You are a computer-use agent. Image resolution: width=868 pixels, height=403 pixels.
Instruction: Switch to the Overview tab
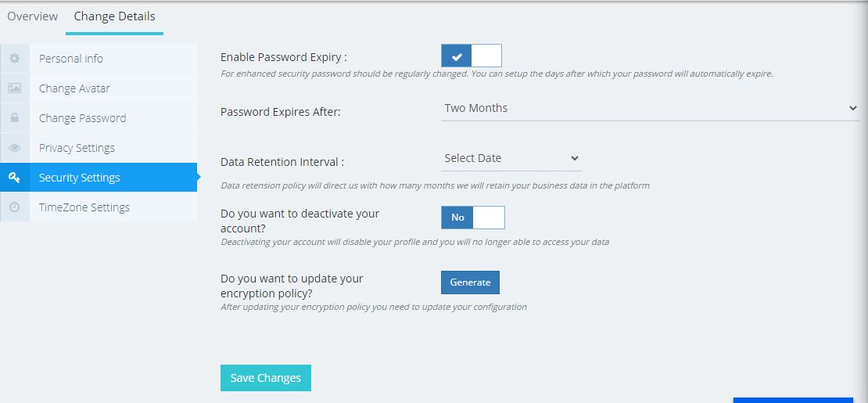33,16
